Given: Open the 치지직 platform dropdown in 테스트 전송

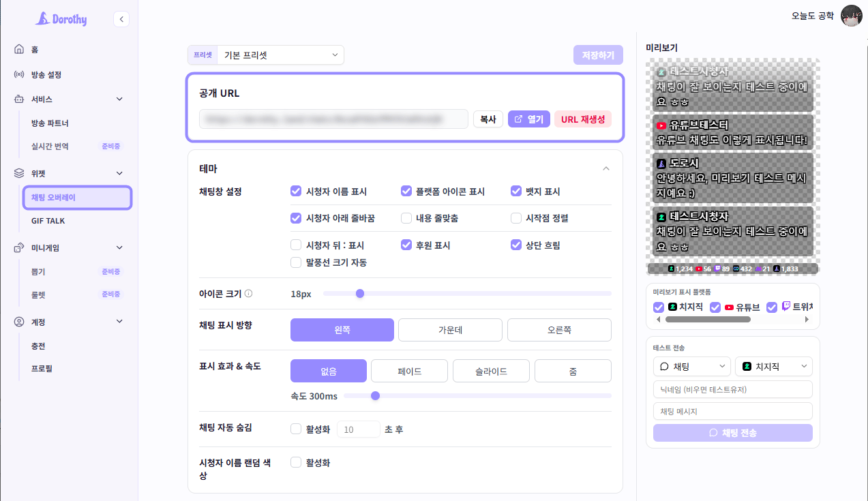Looking at the screenshot, I should click(x=774, y=366).
